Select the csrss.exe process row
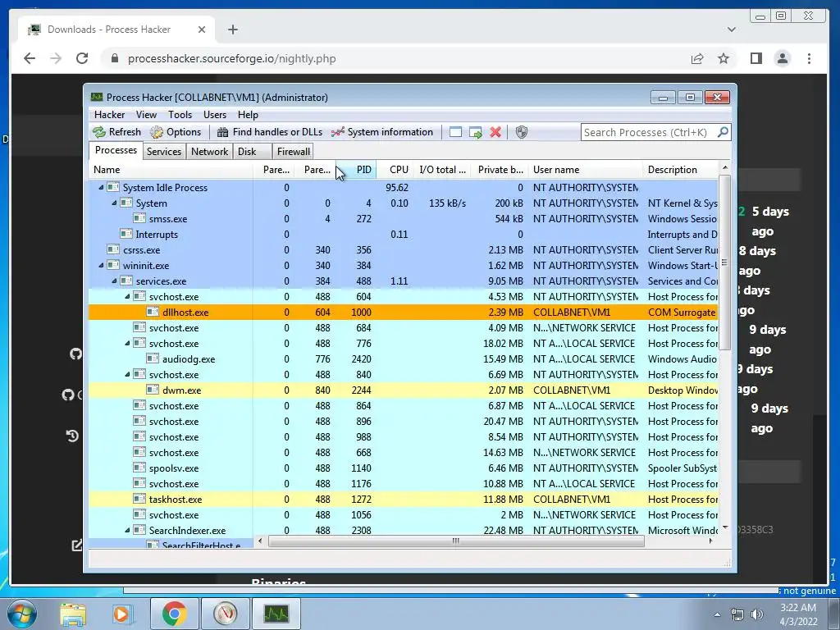The width and height of the screenshot is (840, 630). coord(404,249)
